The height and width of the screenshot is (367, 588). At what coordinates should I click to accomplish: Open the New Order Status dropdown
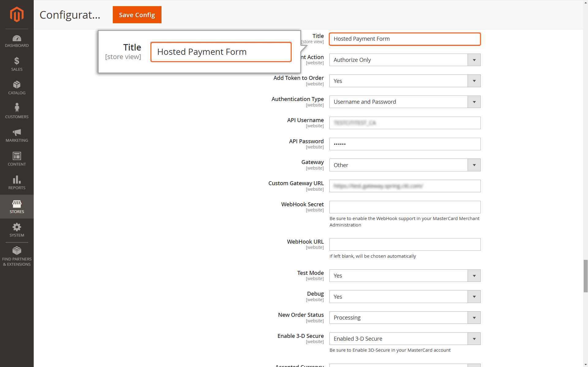coord(405,318)
